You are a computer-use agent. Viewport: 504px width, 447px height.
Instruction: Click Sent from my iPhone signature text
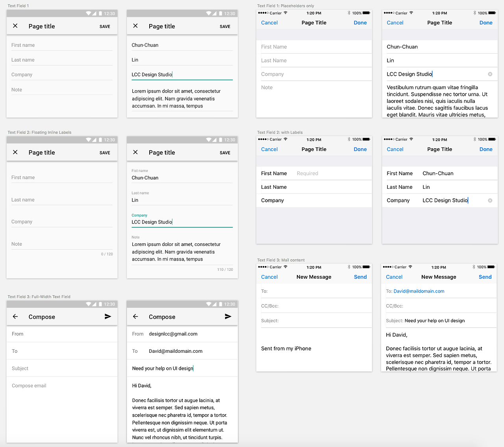[x=286, y=348]
